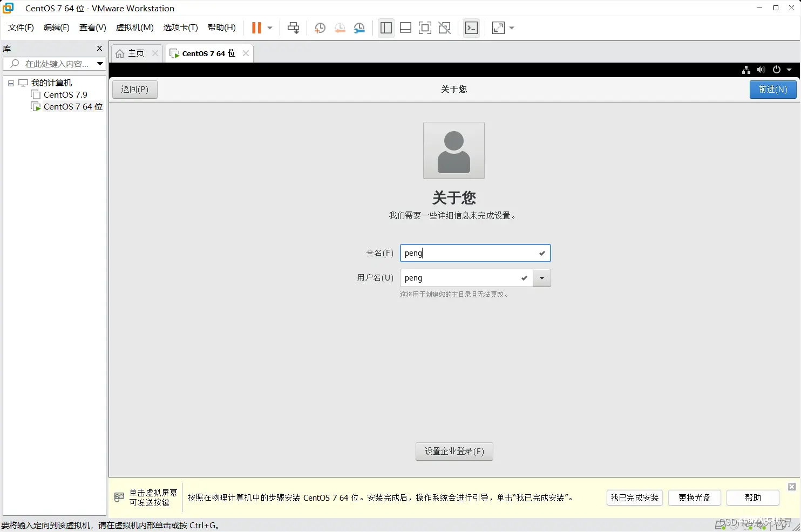Collapse the 我的计算机 tree node
801x532 pixels.
coord(11,83)
